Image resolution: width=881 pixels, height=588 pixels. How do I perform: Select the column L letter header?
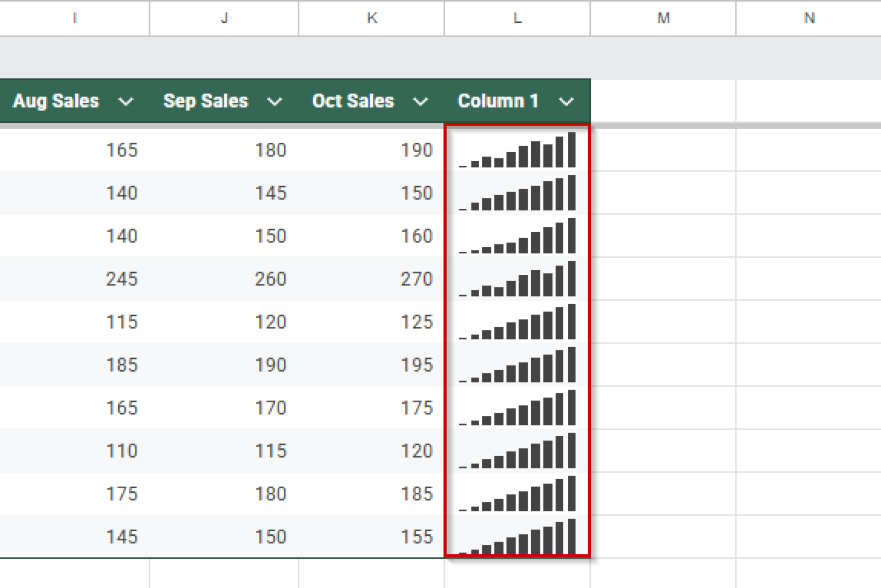click(x=517, y=18)
